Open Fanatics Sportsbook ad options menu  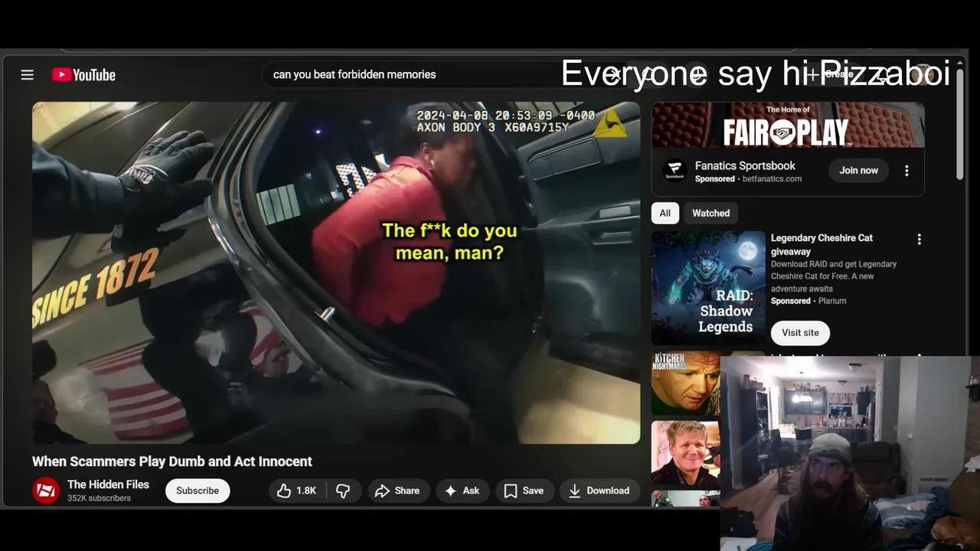[x=906, y=171]
